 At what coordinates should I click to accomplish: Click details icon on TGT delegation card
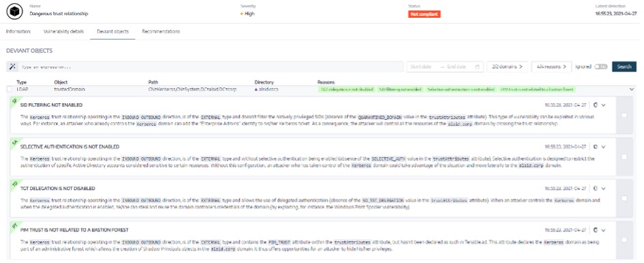(595, 189)
